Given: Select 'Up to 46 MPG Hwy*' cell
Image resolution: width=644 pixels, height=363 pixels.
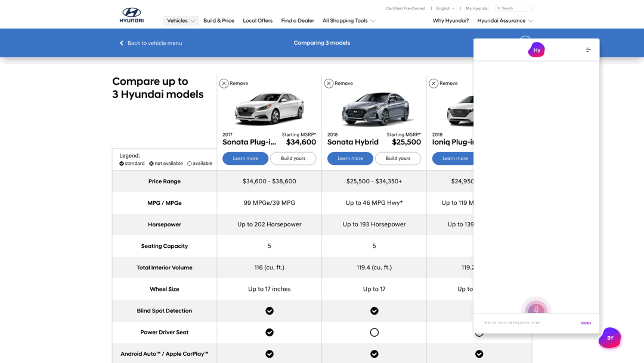Looking at the screenshot, I should pos(374,202).
